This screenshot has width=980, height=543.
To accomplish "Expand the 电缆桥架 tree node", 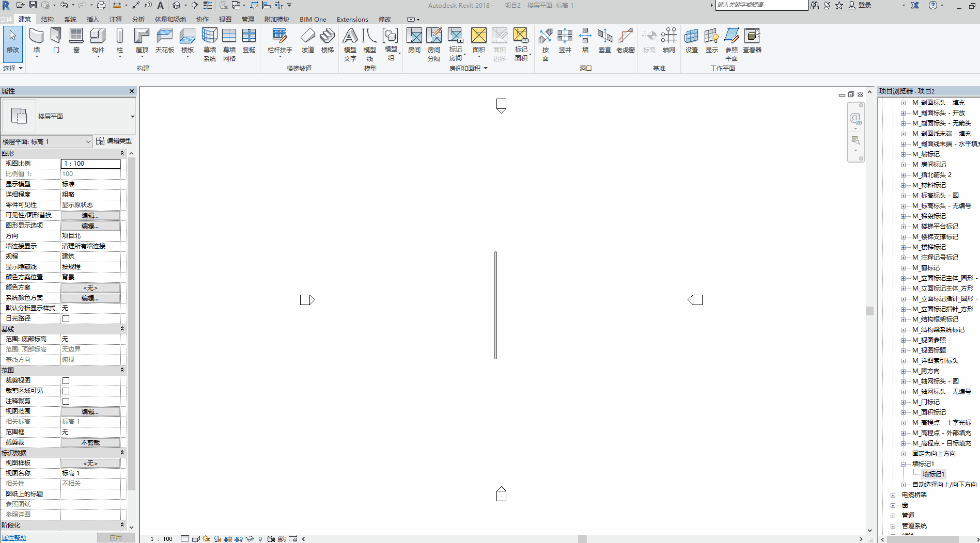I will (x=893, y=495).
